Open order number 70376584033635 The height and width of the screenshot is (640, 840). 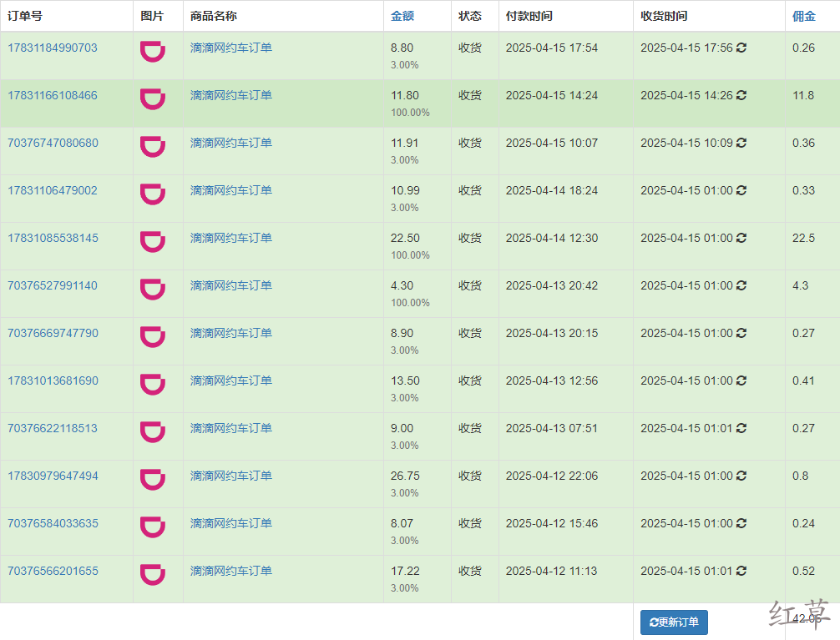tap(53, 523)
